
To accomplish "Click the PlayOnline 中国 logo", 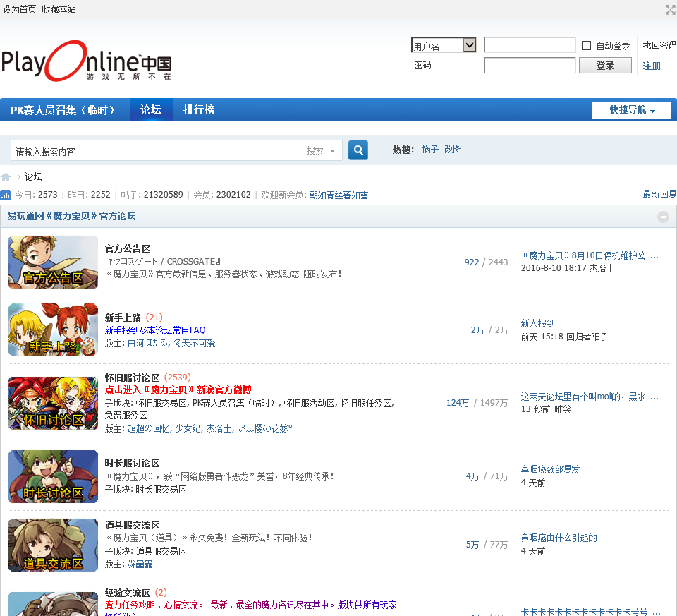I will pos(86,61).
